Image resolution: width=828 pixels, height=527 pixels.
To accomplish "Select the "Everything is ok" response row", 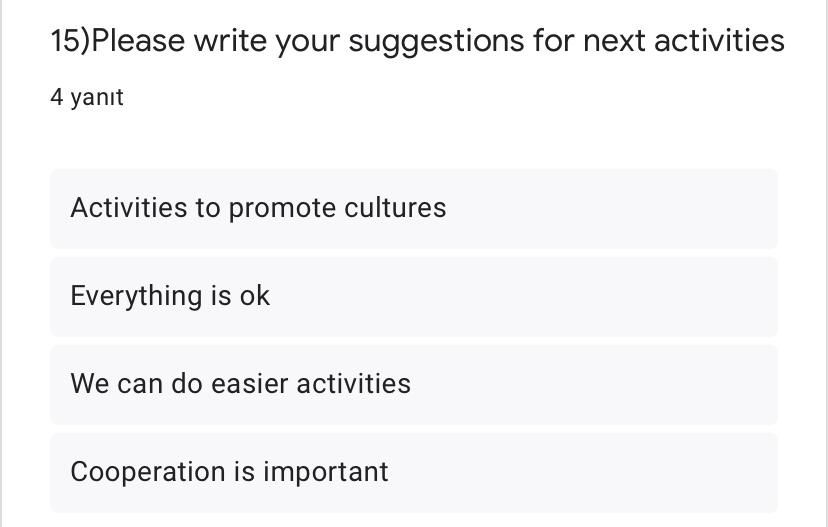I will coord(413,296).
